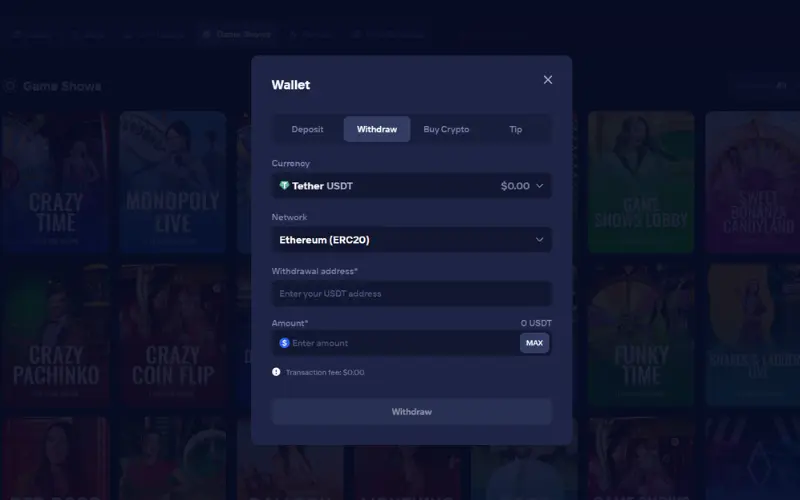Open the Crazy Pachinko game thumbnail
Screen dimensions: 800x500
55,335
